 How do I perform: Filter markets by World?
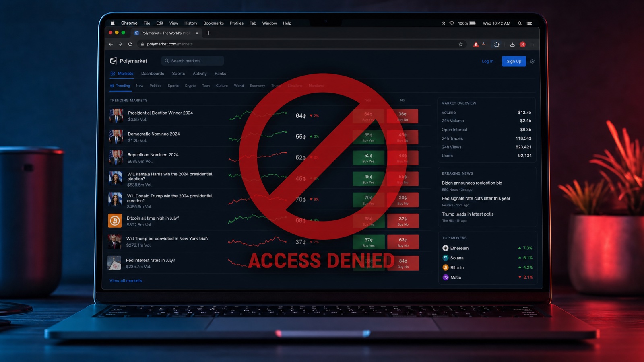coord(239,86)
